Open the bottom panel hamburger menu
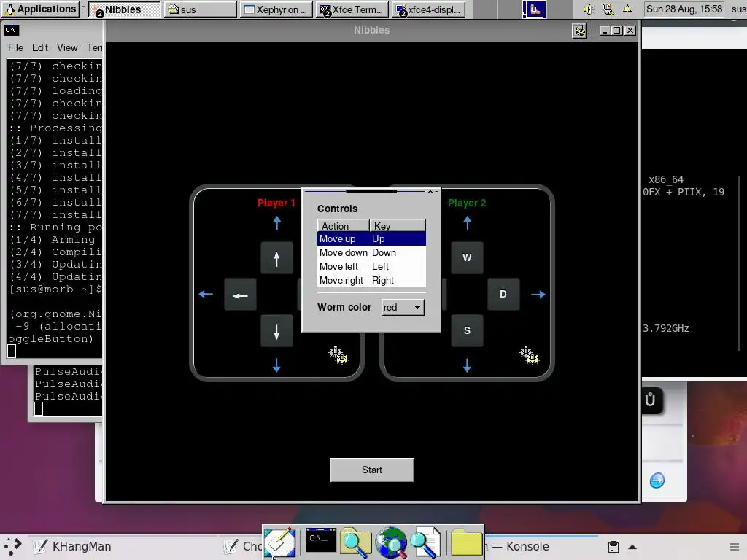Screen dimensions: 747x560 (x=735, y=547)
